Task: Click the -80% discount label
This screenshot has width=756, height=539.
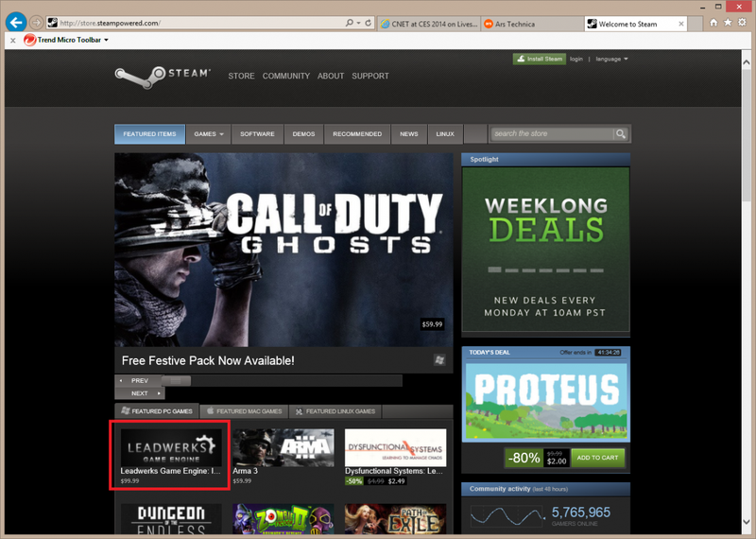Action: click(x=524, y=458)
